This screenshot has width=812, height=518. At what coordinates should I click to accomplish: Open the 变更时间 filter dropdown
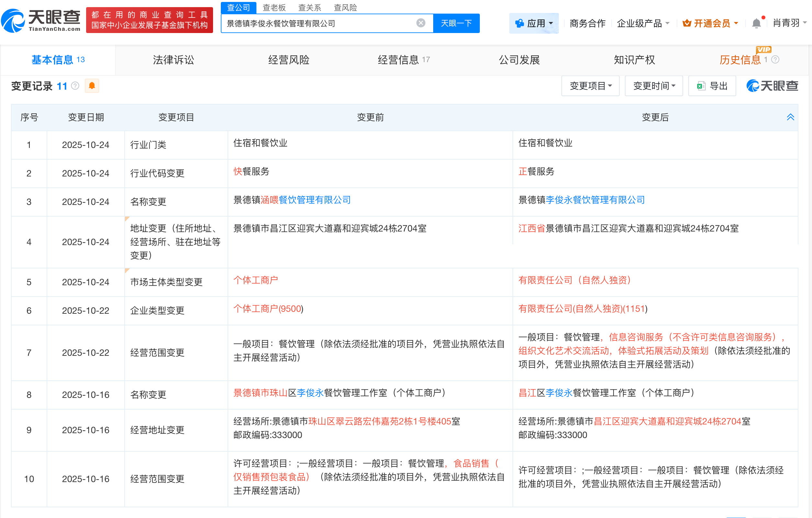[653, 86]
